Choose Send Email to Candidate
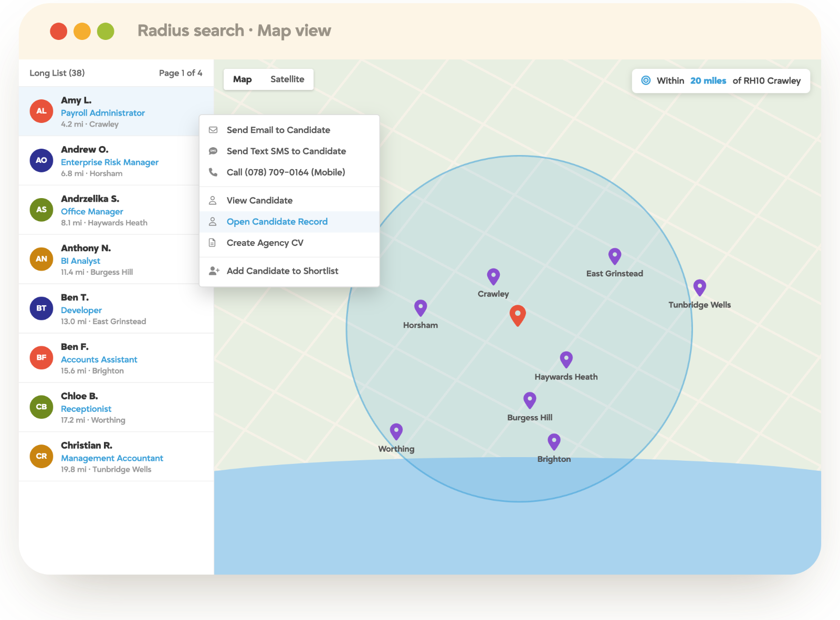 click(x=289, y=130)
